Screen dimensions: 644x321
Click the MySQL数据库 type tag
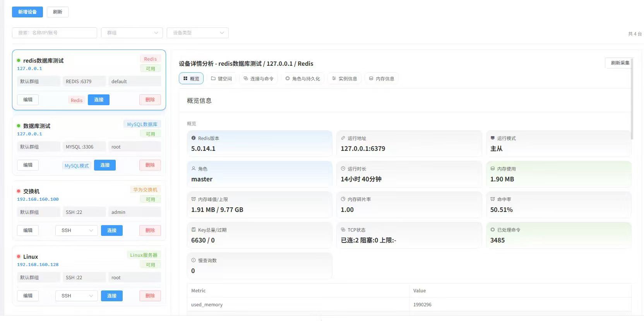pos(142,124)
